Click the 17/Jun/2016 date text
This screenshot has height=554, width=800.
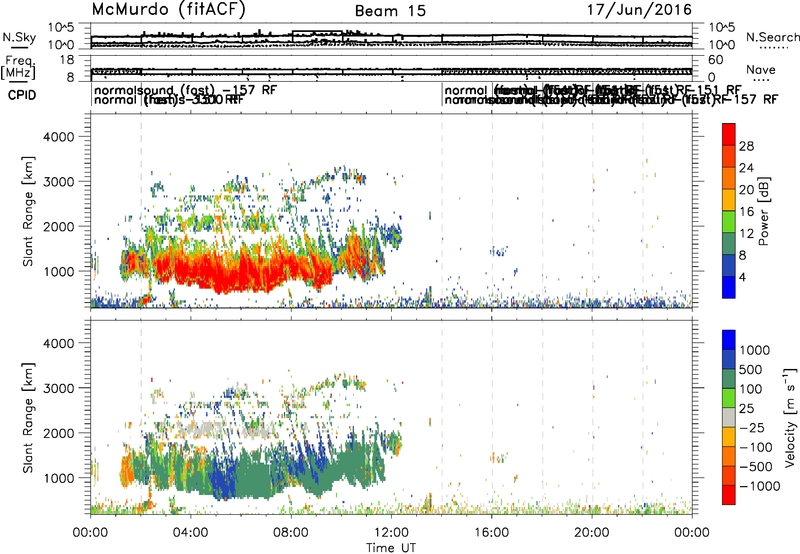click(639, 10)
